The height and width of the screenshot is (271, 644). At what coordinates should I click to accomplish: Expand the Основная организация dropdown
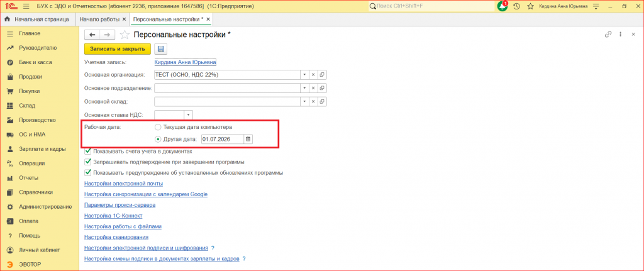coord(305,75)
